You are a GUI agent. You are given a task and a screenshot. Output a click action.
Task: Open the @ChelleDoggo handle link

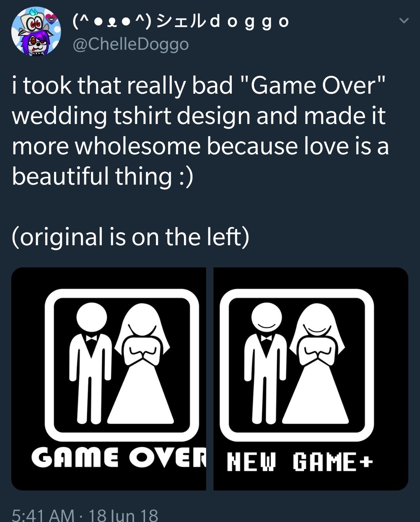click(x=131, y=44)
